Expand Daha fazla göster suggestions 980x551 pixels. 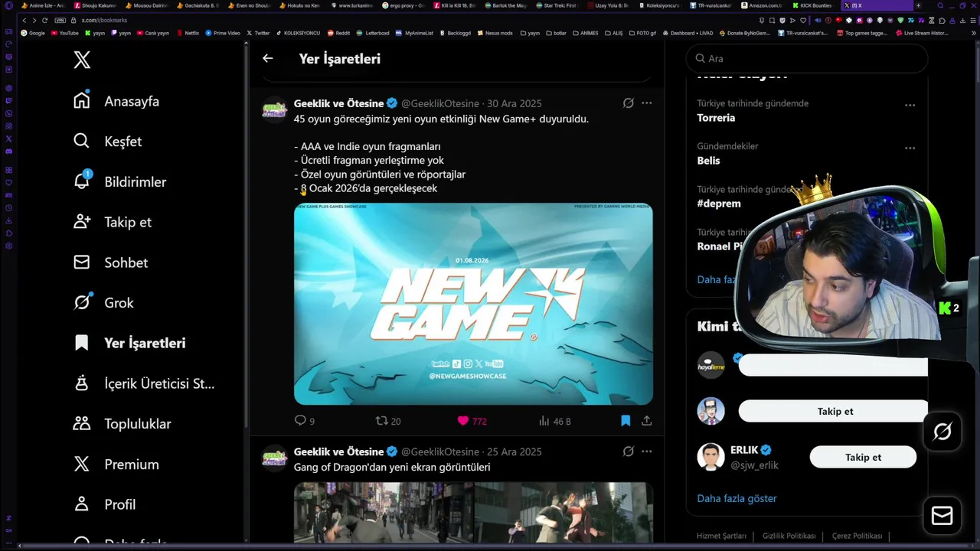point(737,498)
